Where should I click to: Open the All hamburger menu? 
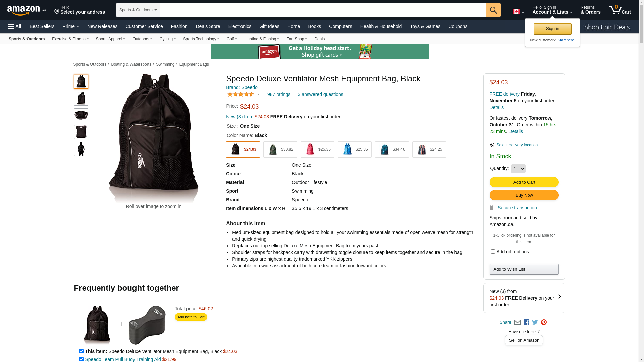[x=15, y=26]
